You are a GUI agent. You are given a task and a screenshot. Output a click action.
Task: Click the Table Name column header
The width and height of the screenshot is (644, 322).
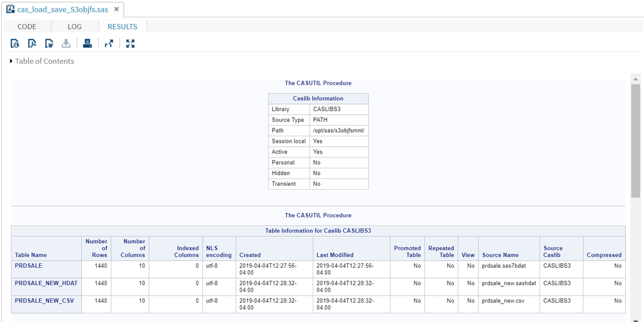coord(31,255)
